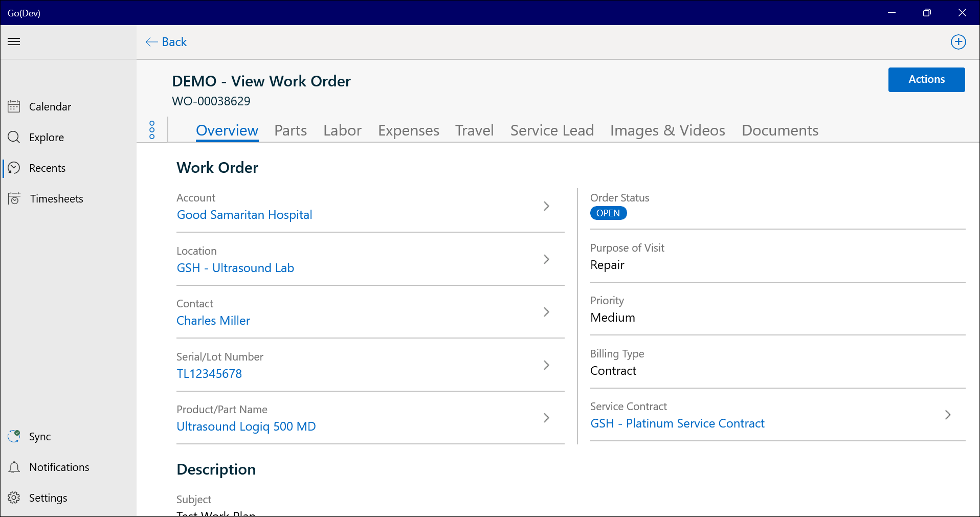Click the WO-00038629 work order number
The height and width of the screenshot is (517, 980).
point(211,101)
